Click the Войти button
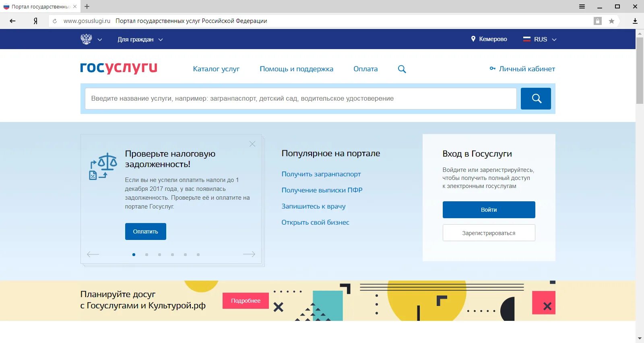 [489, 210]
